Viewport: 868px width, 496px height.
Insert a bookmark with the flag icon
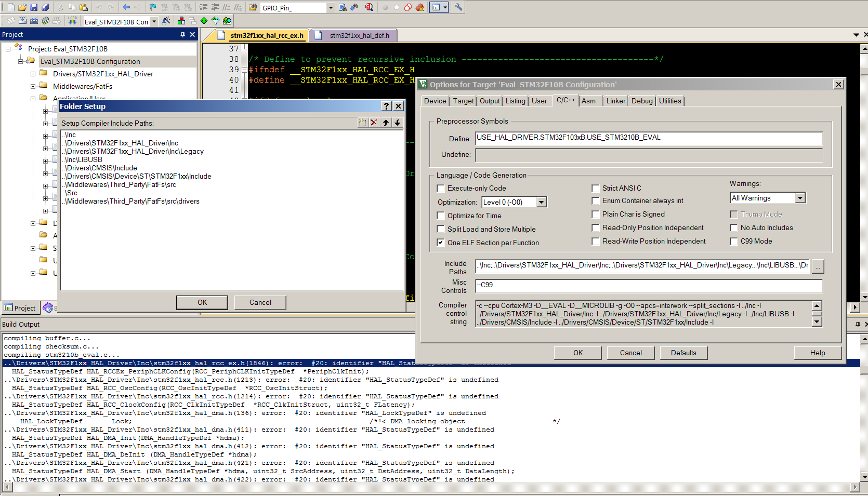[153, 7]
